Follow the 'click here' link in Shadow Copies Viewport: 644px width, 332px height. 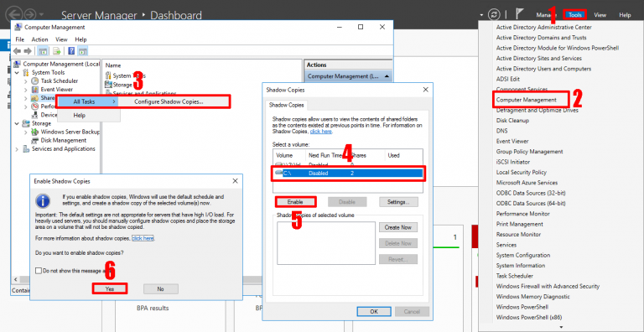click(321, 132)
